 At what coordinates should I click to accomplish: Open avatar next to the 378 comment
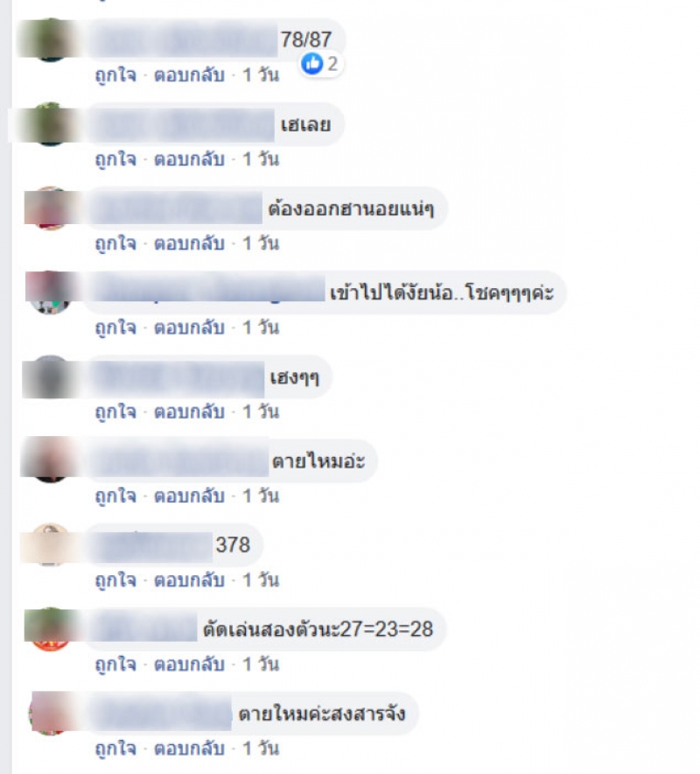(x=49, y=545)
